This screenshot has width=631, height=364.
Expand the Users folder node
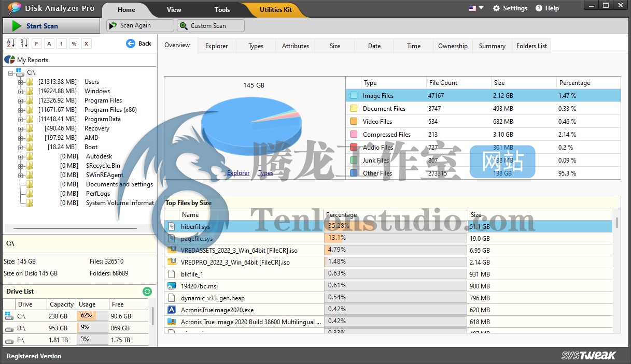[x=21, y=82]
